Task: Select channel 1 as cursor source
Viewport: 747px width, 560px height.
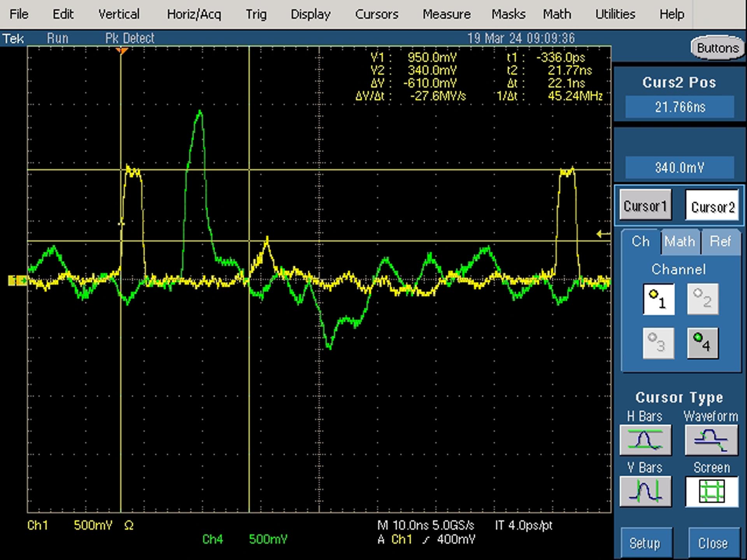Action: (x=659, y=299)
